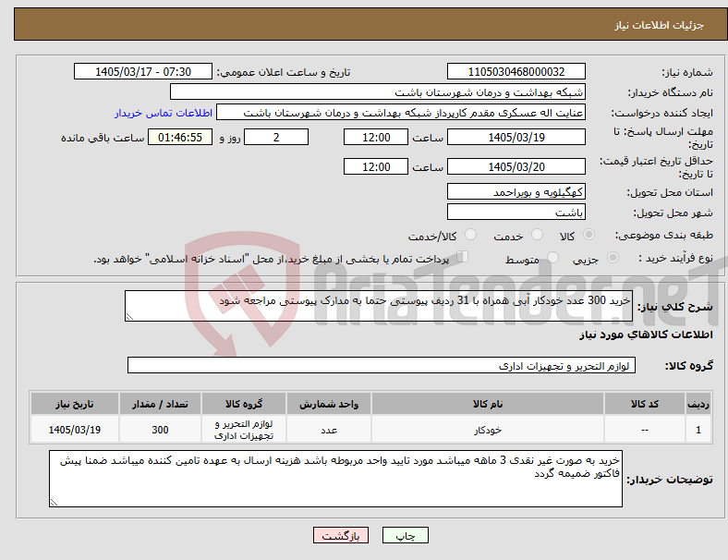Select the کالا radio button
Screen dimensions: 728x560
tap(588, 235)
